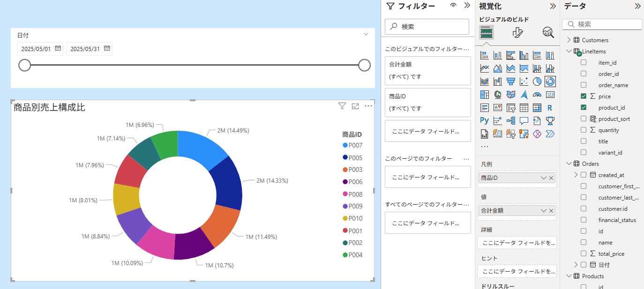This screenshot has width=644, height=289.
Task: Click the highlighted donut chart visual
Action: tap(550, 82)
